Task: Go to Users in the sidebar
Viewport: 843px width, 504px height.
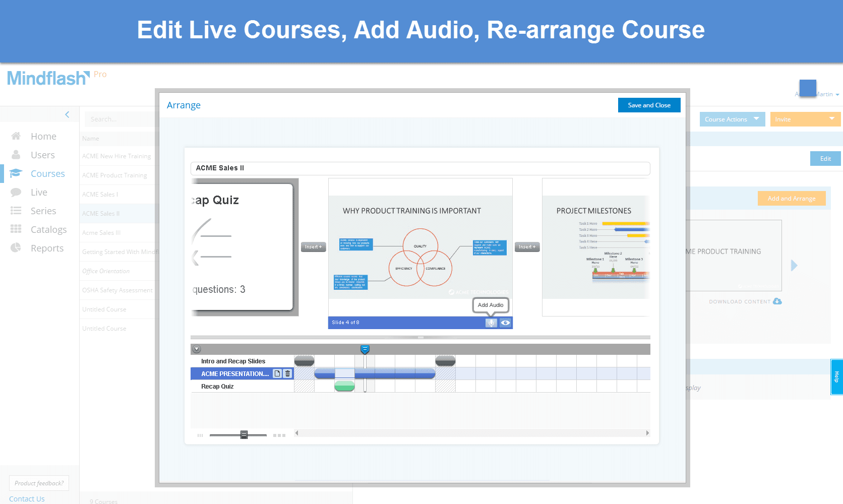Action: point(42,155)
